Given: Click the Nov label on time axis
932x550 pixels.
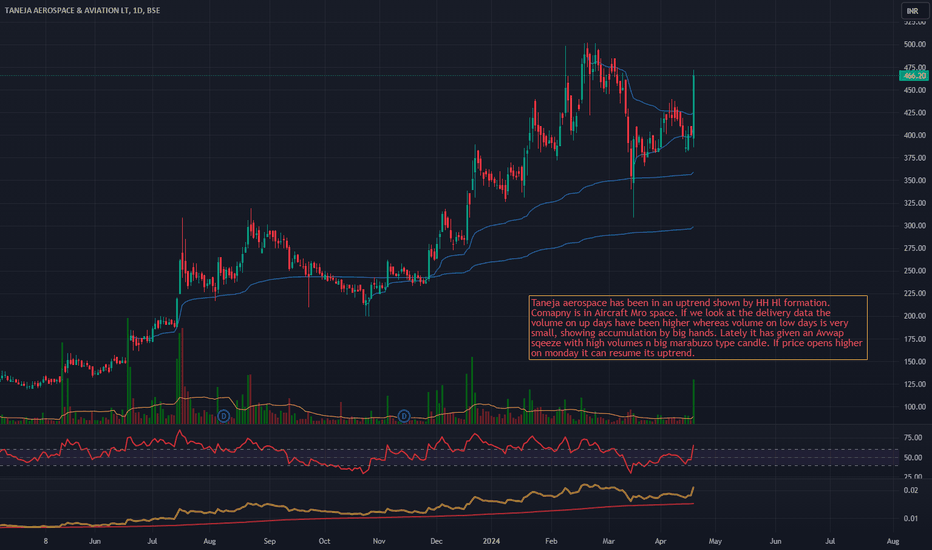Looking at the screenshot, I should pos(379,541).
